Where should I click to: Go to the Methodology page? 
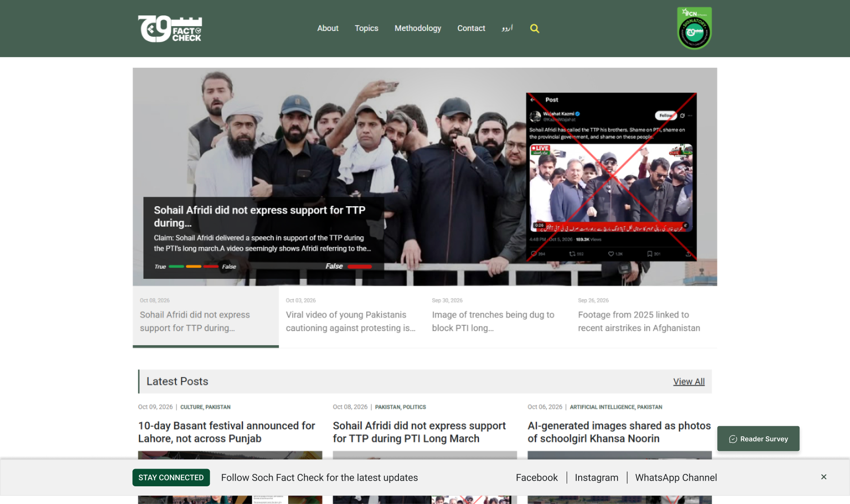click(x=417, y=28)
